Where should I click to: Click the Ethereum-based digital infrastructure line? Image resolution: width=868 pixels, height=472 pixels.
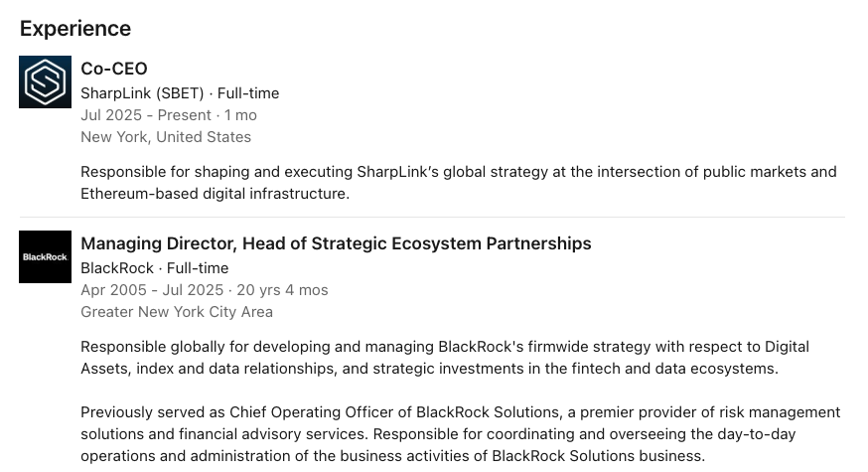pos(215,194)
